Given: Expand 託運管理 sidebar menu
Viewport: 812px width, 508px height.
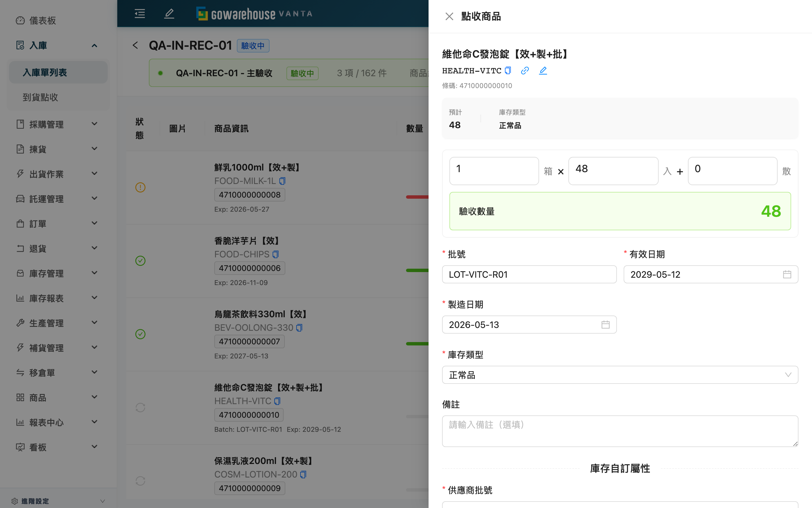Looking at the screenshot, I should 58,199.
